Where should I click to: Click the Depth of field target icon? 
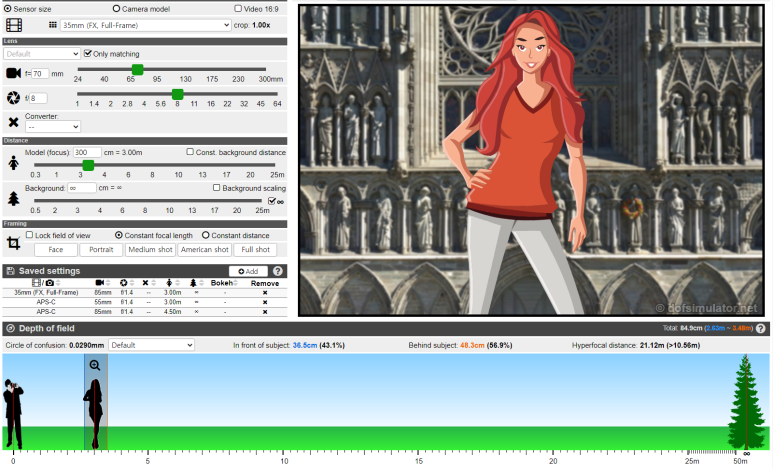coord(10,328)
